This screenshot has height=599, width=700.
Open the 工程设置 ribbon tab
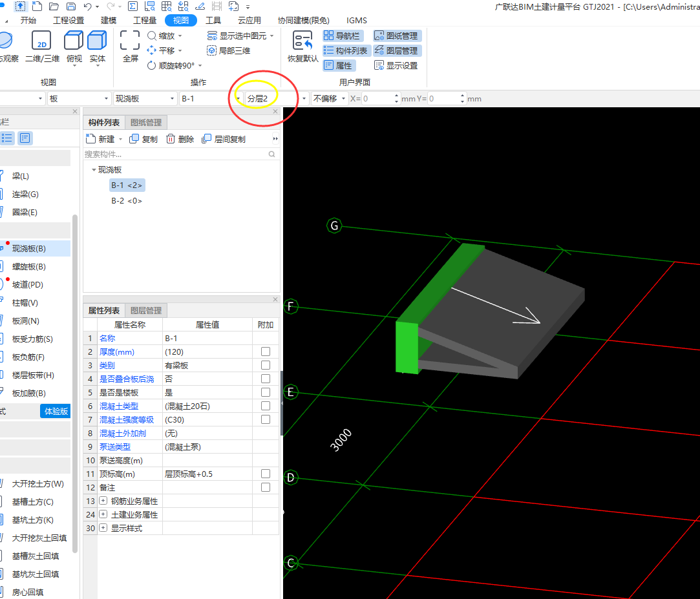pyautogui.click(x=69, y=21)
